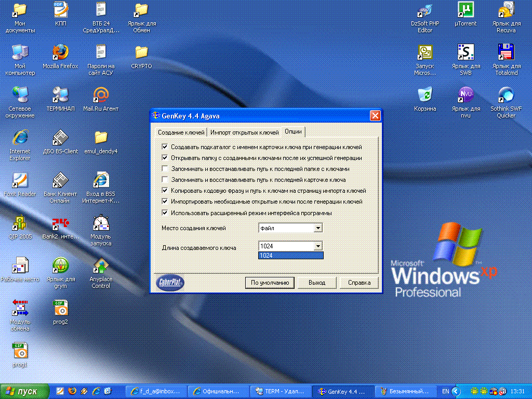The image size is (532, 399).
Task: Uncheck 'Использовать расширенный режим интерфейса' checkbox
Action: click(165, 212)
